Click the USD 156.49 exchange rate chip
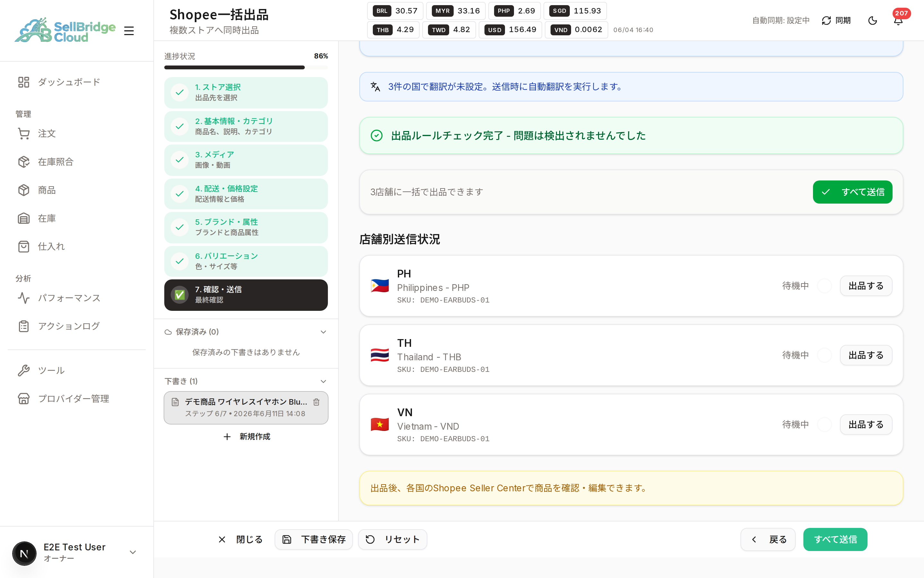 [x=510, y=30]
